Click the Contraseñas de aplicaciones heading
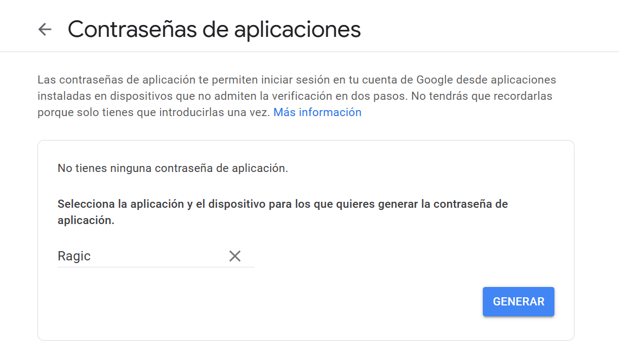Screen dimensions: 619x364 (x=214, y=29)
